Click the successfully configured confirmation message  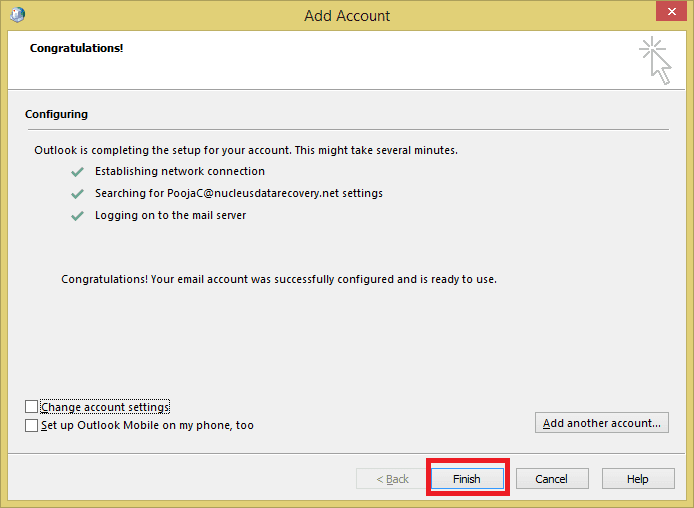pos(279,279)
